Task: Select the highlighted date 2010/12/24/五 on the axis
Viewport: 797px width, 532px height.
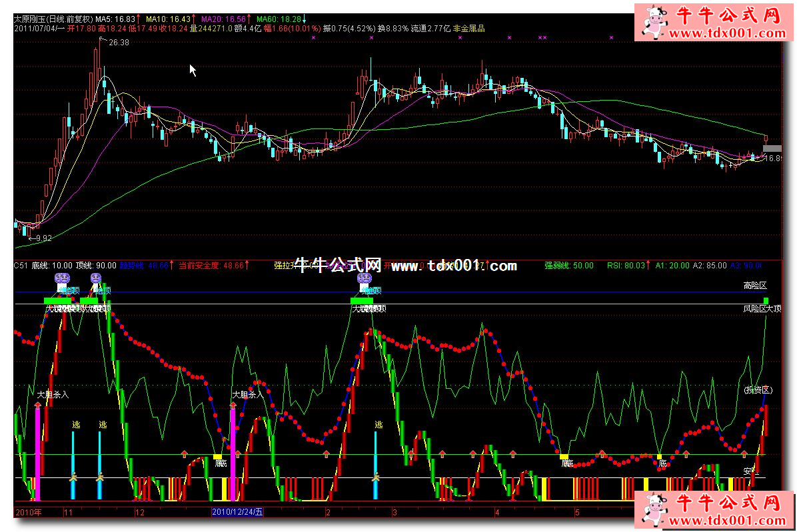Action: (237, 511)
